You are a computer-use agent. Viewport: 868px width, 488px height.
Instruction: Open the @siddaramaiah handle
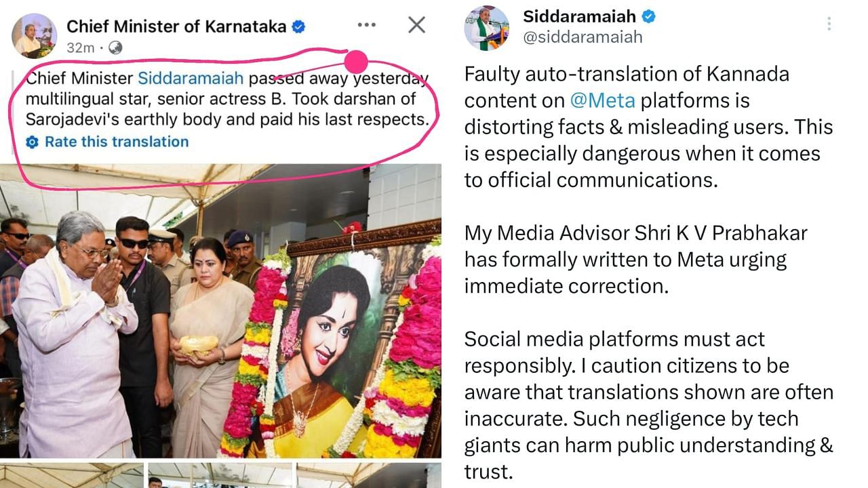[583, 37]
